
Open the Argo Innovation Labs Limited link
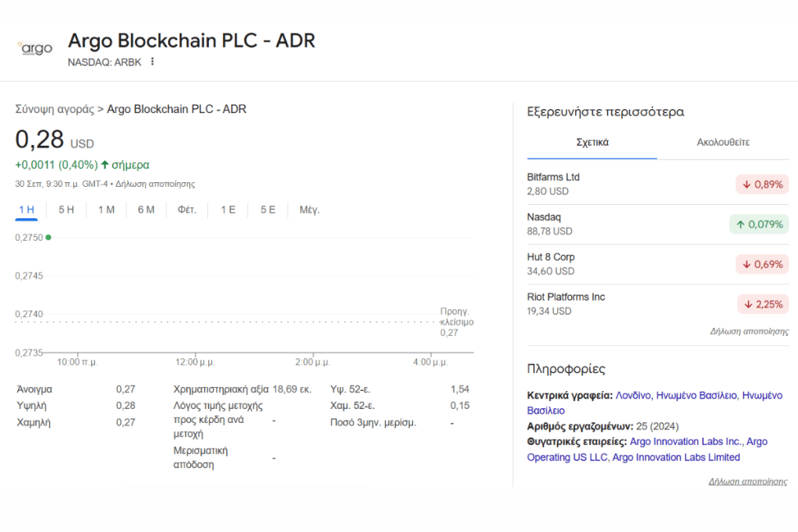coord(676,457)
